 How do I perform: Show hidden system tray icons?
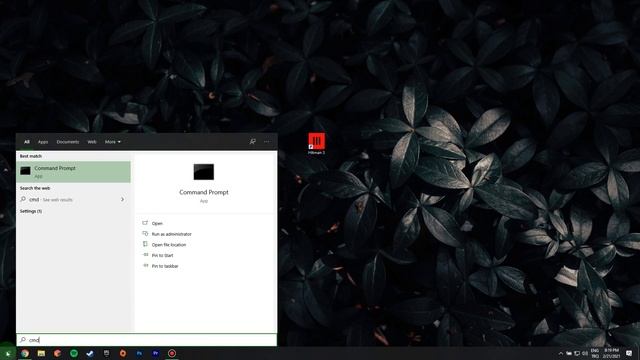click(x=560, y=353)
